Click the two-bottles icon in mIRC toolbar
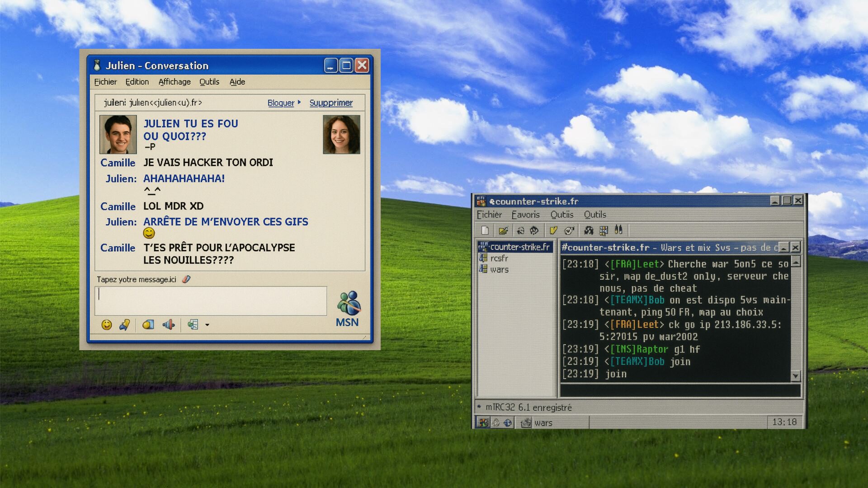Screen dimensions: 868x488 tap(618, 230)
